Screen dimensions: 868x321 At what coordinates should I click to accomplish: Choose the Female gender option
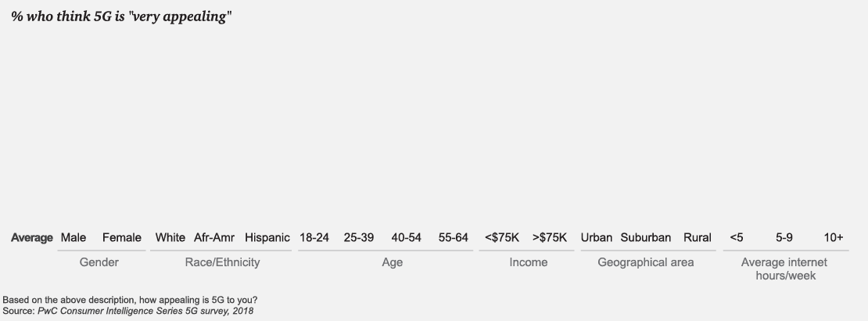point(122,237)
